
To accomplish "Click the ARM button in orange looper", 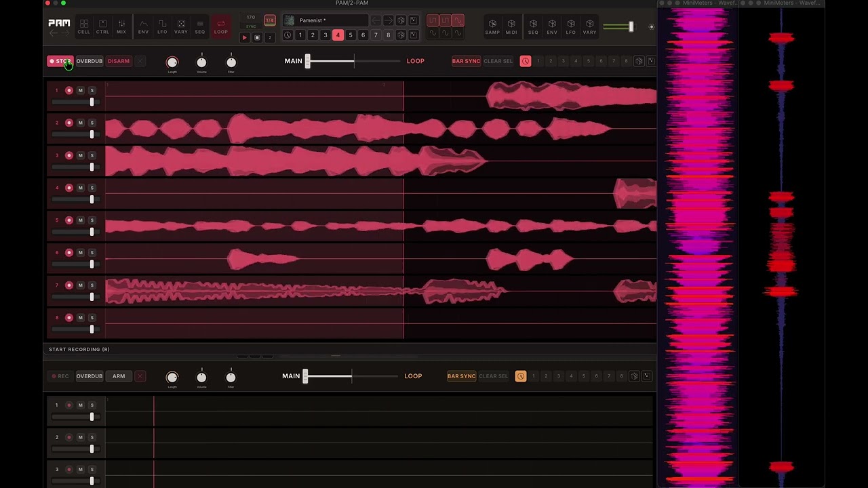I will [x=119, y=376].
